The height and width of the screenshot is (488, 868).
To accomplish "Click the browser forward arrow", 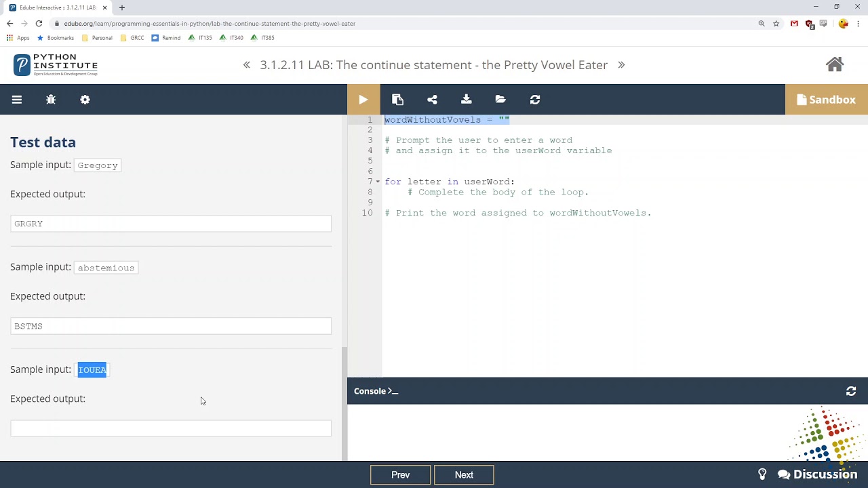I will click(x=24, y=23).
